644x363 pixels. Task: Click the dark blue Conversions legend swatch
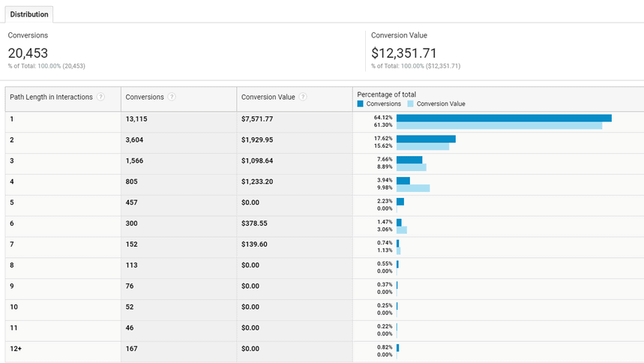click(361, 104)
